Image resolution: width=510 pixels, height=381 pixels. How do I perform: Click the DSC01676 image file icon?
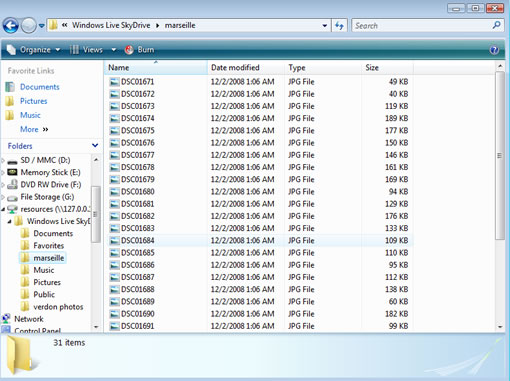pos(114,143)
